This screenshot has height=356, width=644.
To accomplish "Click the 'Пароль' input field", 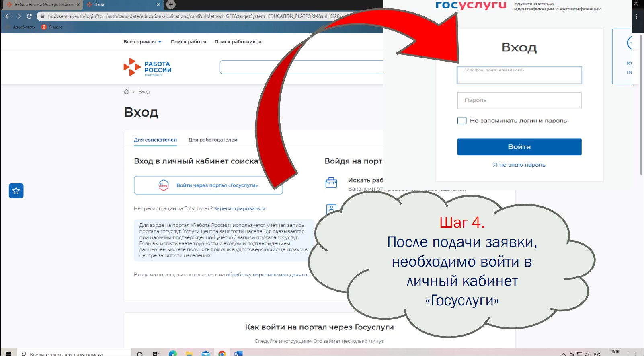I will (519, 101).
